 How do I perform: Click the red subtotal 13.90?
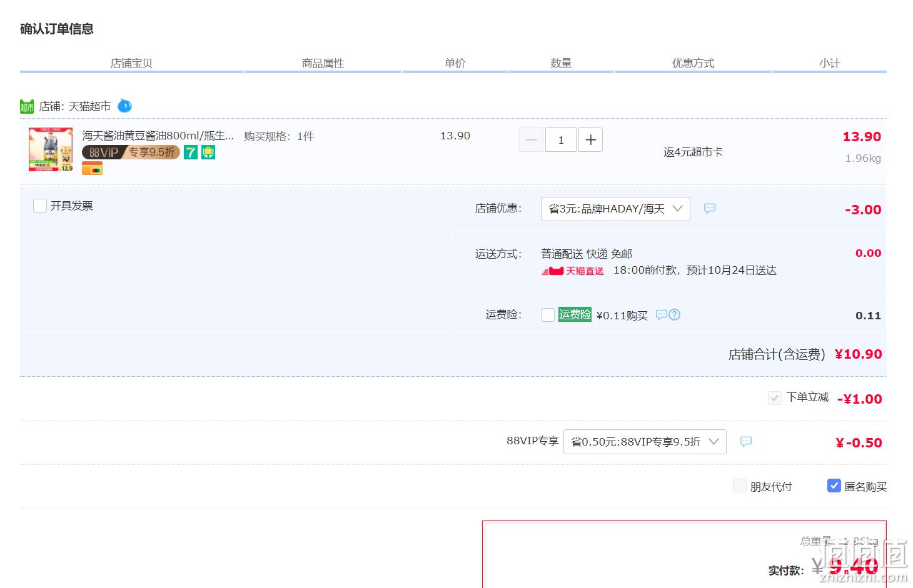[862, 137]
